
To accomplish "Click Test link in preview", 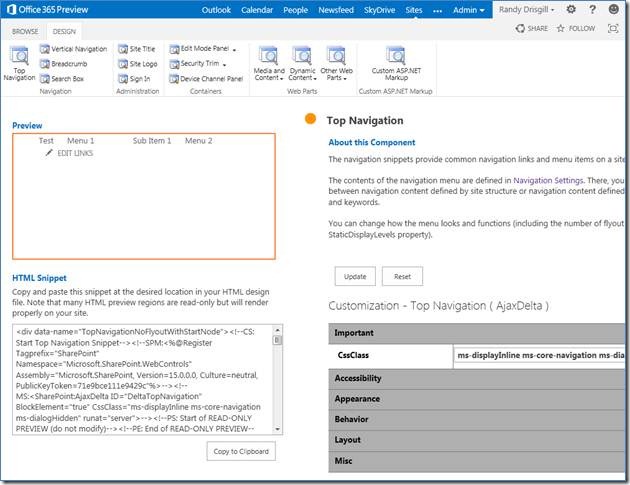I will [x=46, y=141].
